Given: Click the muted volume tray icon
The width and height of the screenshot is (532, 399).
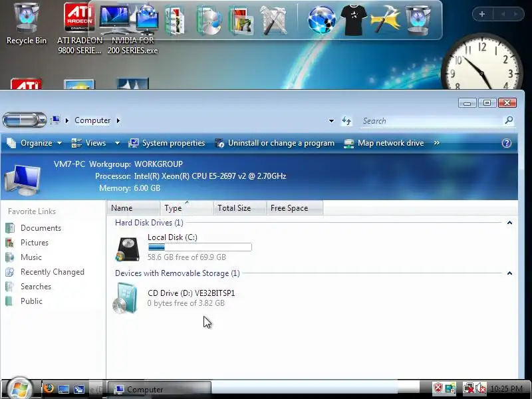Looking at the screenshot, I should pos(481,388).
